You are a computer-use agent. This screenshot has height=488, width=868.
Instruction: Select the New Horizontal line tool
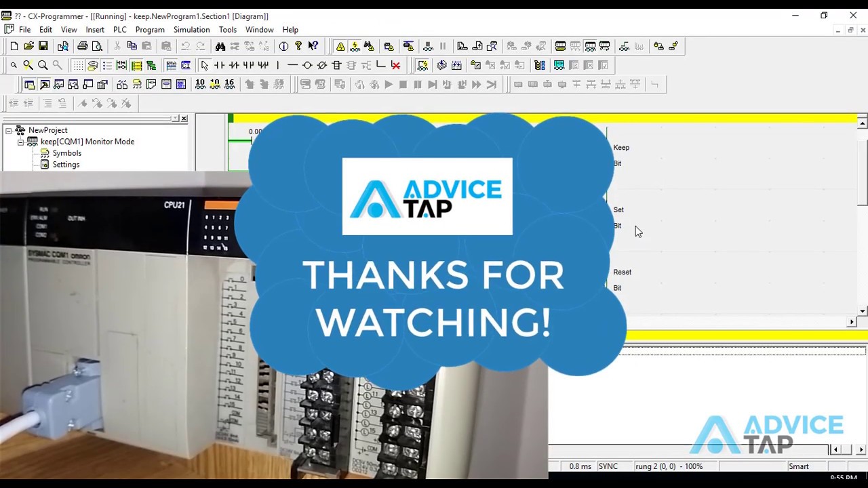tap(292, 65)
